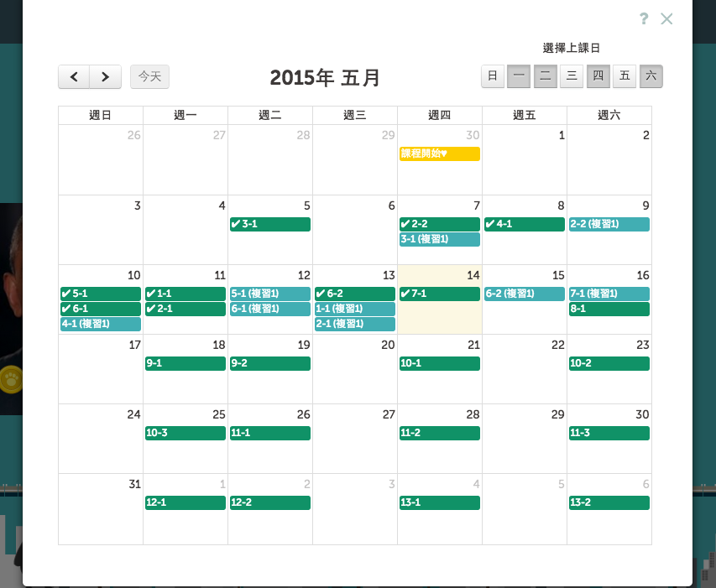This screenshot has width=716, height=588.
Task: Toggle the 二 (Tuesday) class day selector
Action: point(545,75)
